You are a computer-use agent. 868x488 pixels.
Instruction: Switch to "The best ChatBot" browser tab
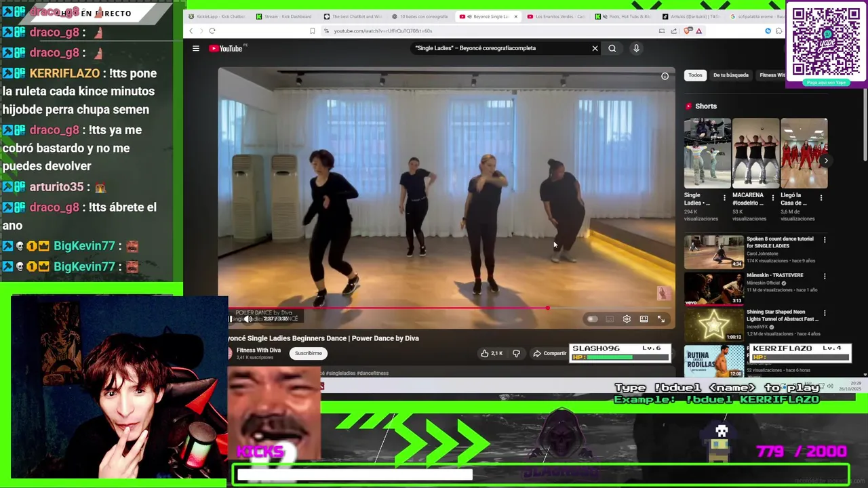(353, 16)
